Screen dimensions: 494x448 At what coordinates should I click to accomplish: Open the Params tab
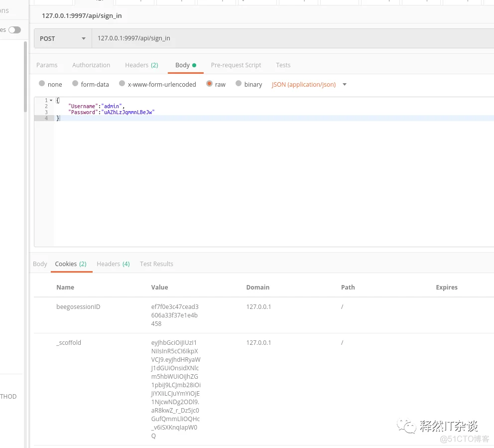47,65
